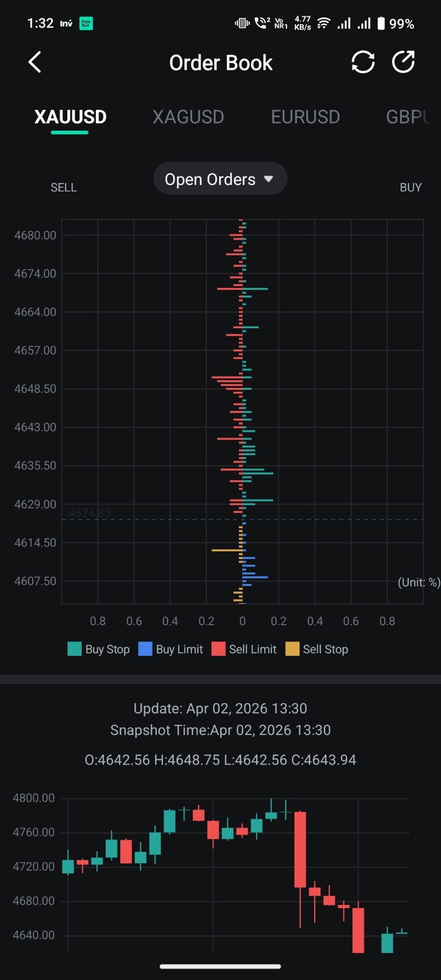441x980 pixels.
Task: Toggle Sell Limit legend swatch
Action: 218,649
